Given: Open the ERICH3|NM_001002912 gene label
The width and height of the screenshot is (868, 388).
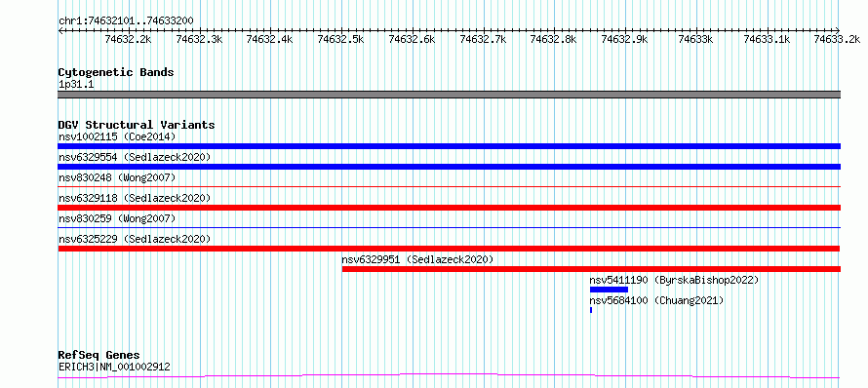Looking at the screenshot, I should [x=114, y=367].
